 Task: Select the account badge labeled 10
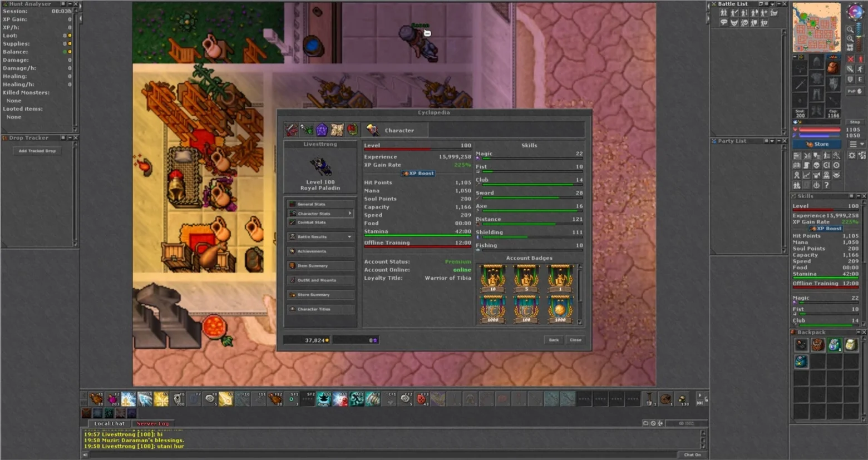click(x=493, y=278)
